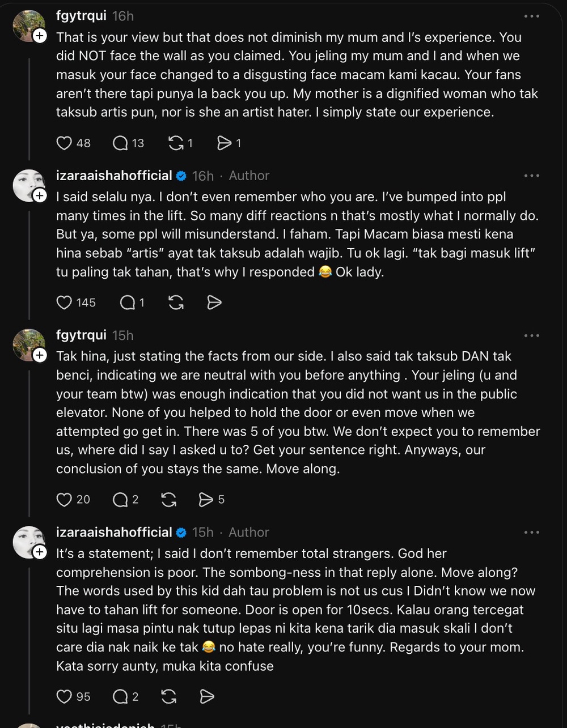Open the izaraaishahofficial avatar thumbnail on 16h reply
Image resolution: width=567 pixels, height=728 pixels.
28,185
